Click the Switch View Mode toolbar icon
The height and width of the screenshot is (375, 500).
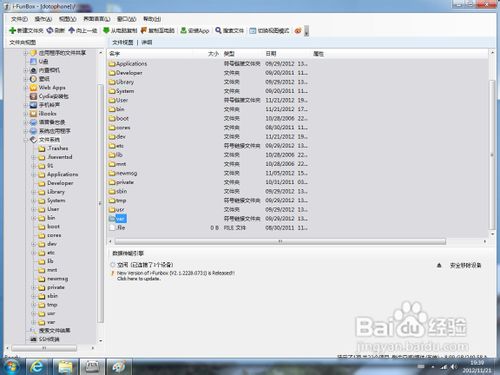253,31
